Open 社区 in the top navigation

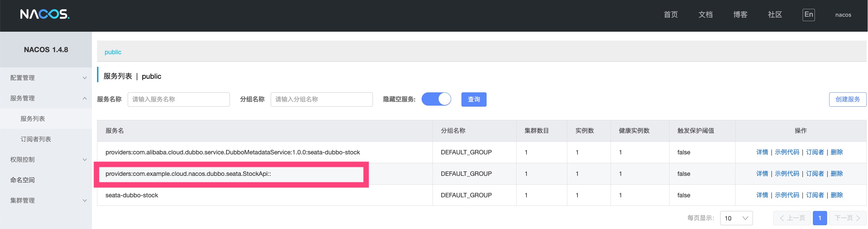pos(775,15)
